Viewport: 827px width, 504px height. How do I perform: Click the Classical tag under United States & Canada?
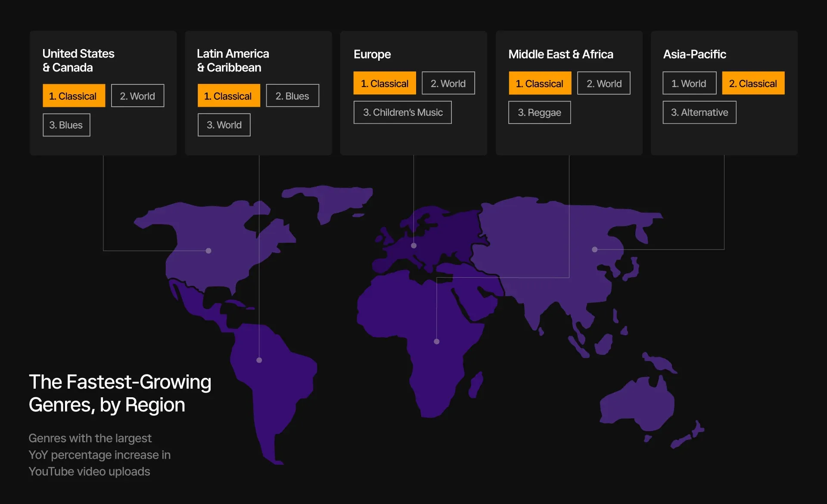tap(74, 96)
